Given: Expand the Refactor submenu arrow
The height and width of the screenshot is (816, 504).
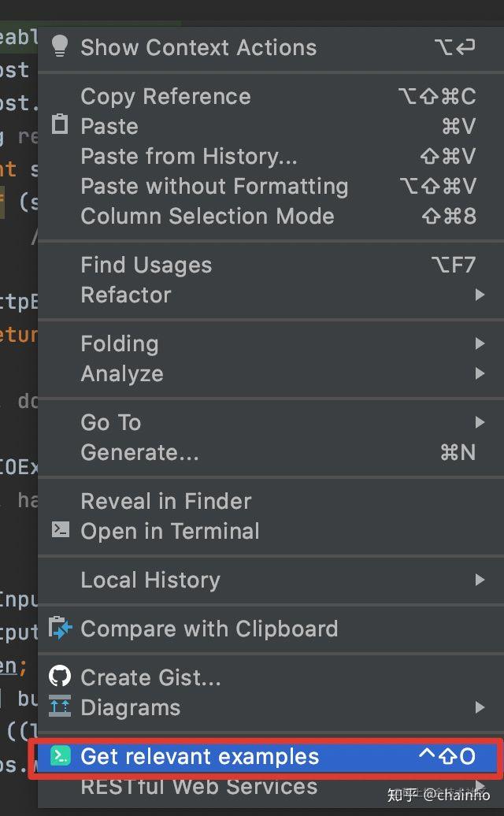Looking at the screenshot, I should pyautogui.click(x=480, y=295).
